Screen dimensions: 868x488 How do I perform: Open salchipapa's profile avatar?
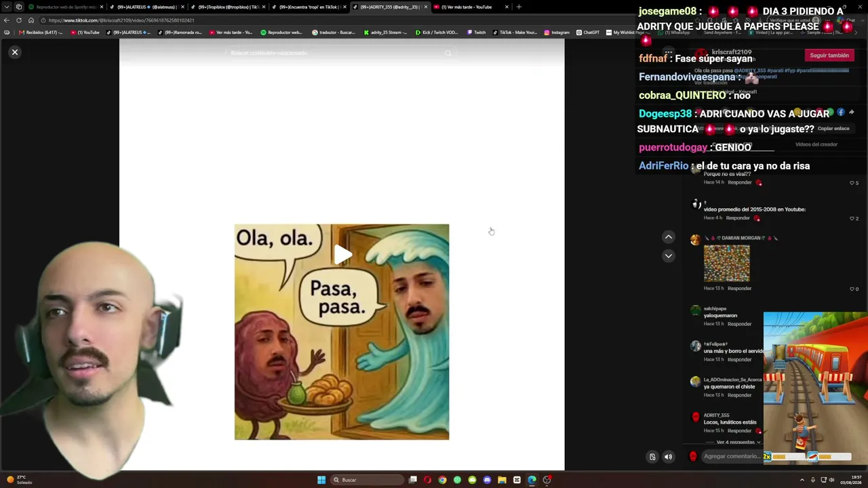click(695, 310)
